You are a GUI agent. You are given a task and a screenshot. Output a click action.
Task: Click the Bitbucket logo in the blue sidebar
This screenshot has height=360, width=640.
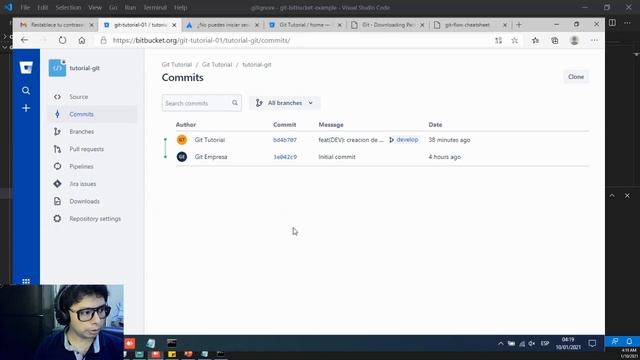tap(26, 68)
